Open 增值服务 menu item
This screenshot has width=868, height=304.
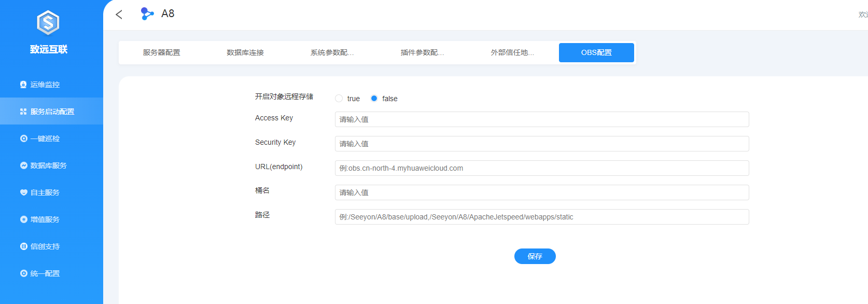tap(51, 219)
